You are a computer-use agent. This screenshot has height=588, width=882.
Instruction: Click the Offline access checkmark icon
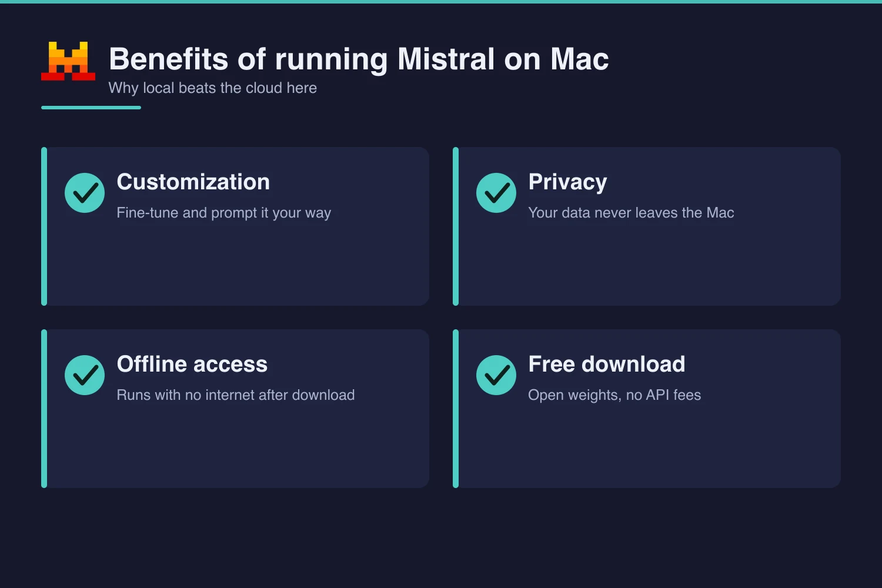point(85,375)
